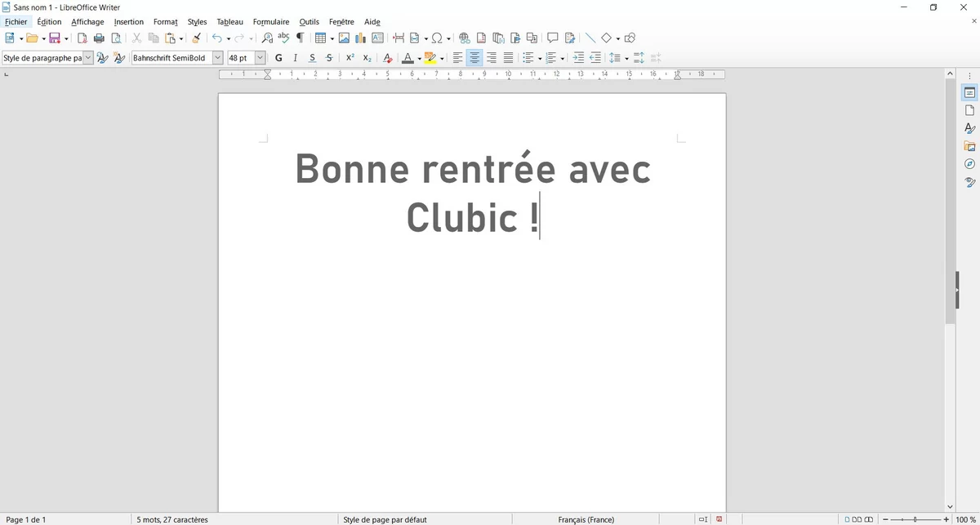Screen dimensions: 980x525
Task: Click the Clone Formatting paintbrush icon
Action: pyautogui.click(x=196, y=38)
